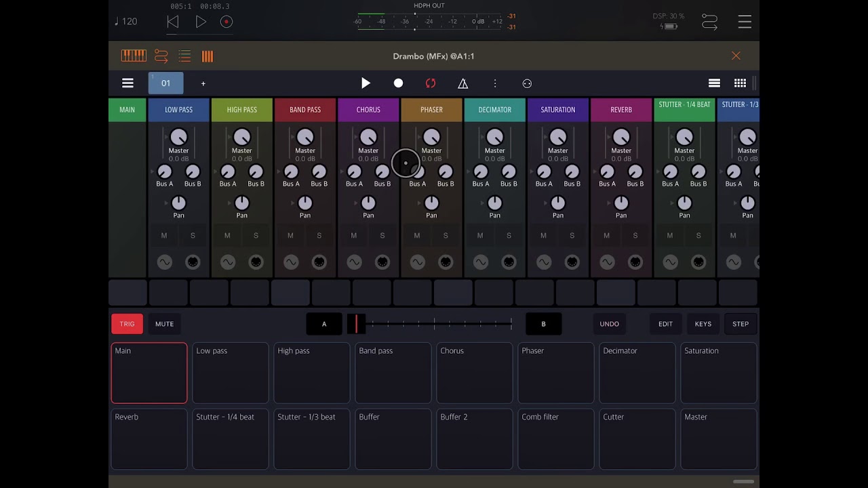Select the DECIMATOR track header
Image resolution: width=868 pixels, height=488 pixels.
tap(495, 110)
